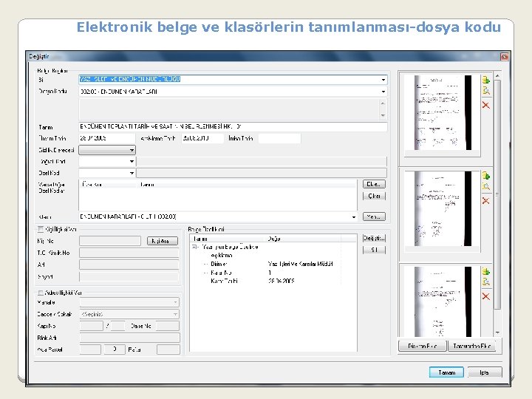Open the dropdown below Gizlilik Derecesi
Image resolution: width=532 pixels, height=399 pixels.
click(132, 162)
